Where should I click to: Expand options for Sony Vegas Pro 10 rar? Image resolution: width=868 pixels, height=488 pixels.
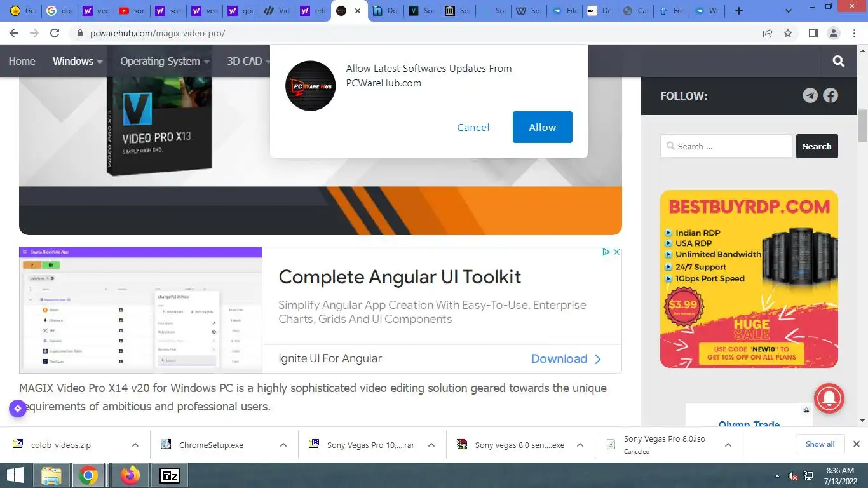[x=431, y=445]
